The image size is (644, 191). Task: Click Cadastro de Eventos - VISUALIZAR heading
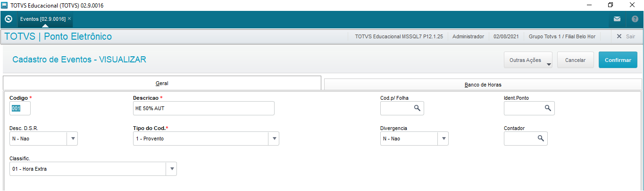79,60
